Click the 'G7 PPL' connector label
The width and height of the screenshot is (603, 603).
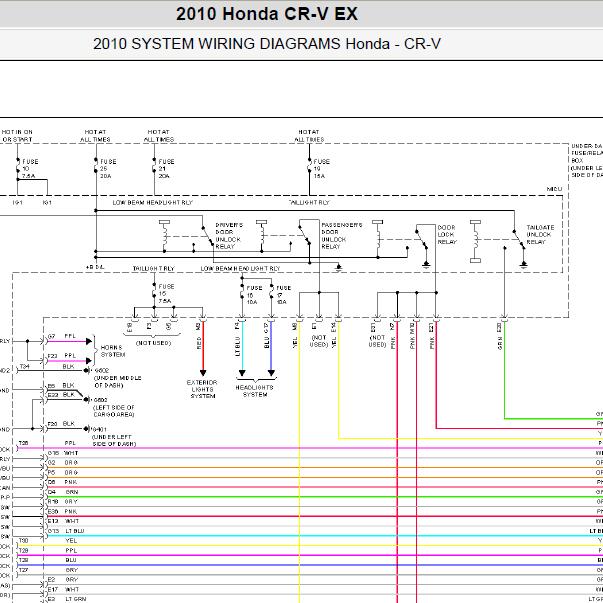62,336
